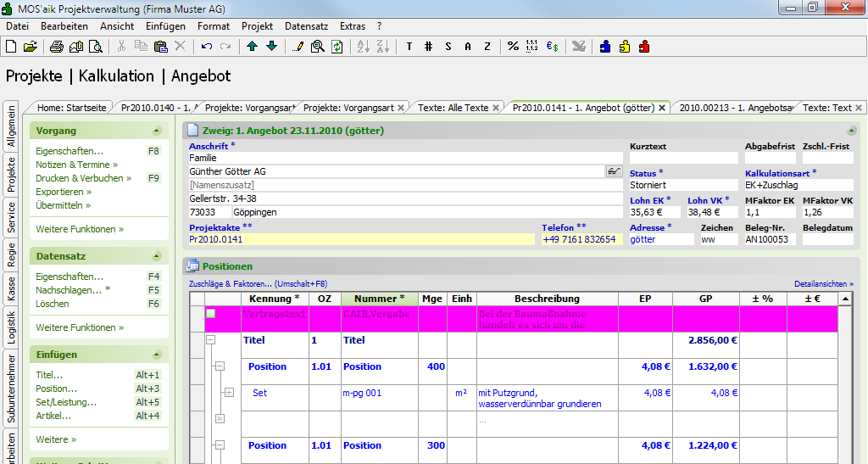This screenshot has width=868, height=464.
Task: Undo the last action with the blue arrow
Action: click(x=207, y=47)
